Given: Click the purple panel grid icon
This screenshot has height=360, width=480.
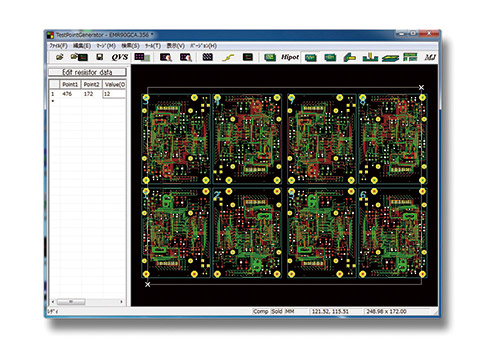Looking at the screenshot, I should (142, 57).
